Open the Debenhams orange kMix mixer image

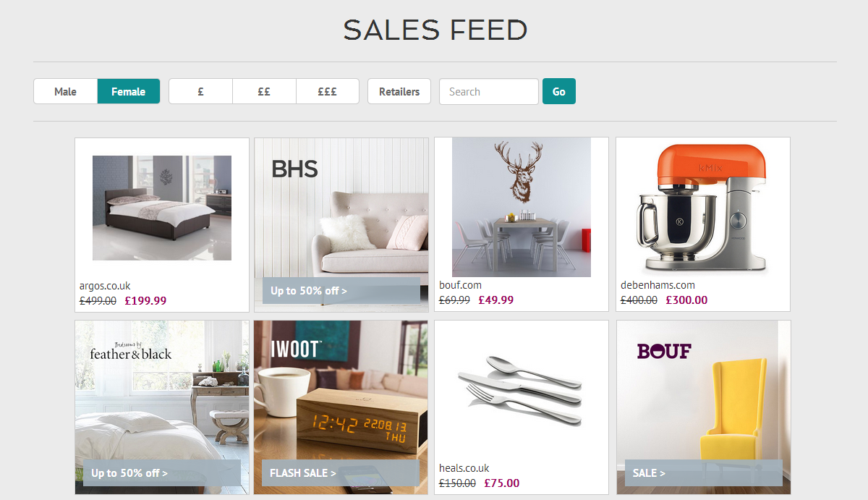tap(702, 207)
